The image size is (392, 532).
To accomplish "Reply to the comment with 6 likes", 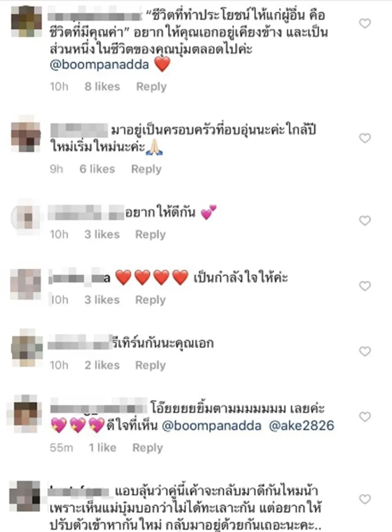I will [146, 169].
